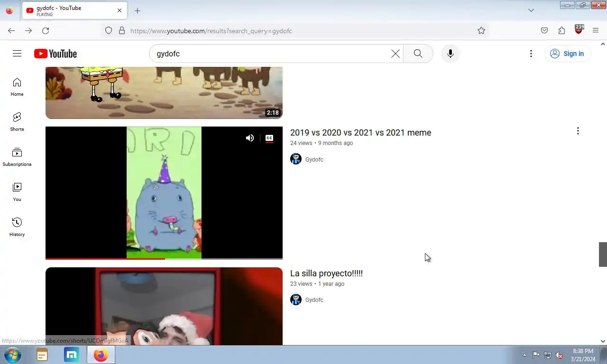This screenshot has height=364, width=607.
Task: Go back with the browser back arrow
Action: (x=11, y=31)
